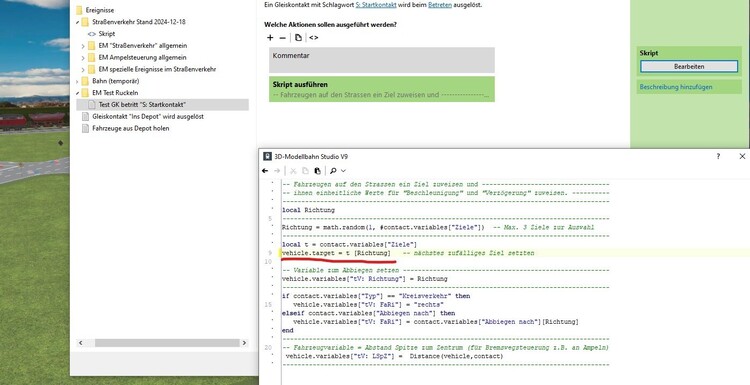
Task: Click the left arrow of tree horizontal scrollbar
Action: click(x=80, y=343)
